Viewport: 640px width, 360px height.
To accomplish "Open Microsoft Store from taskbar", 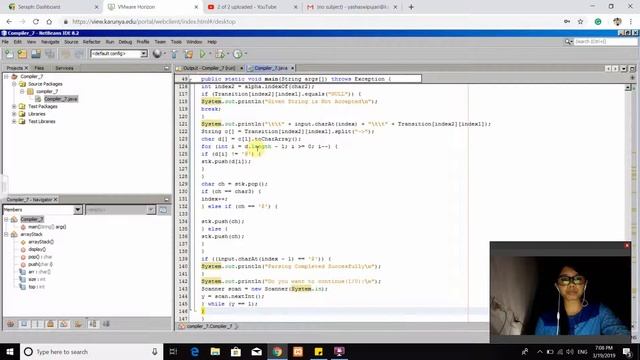I will pos(236,351).
